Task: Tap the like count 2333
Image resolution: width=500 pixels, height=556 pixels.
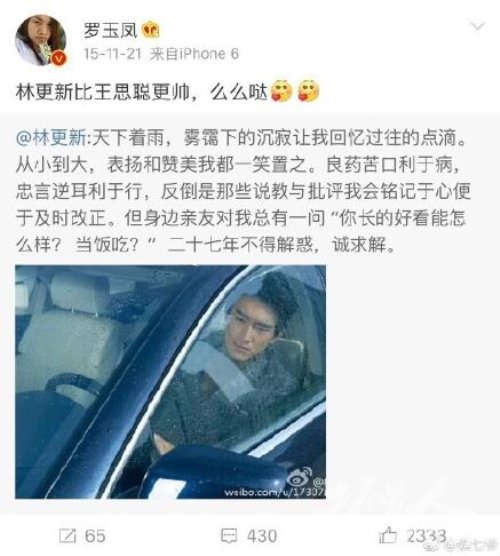Action: 426,536
